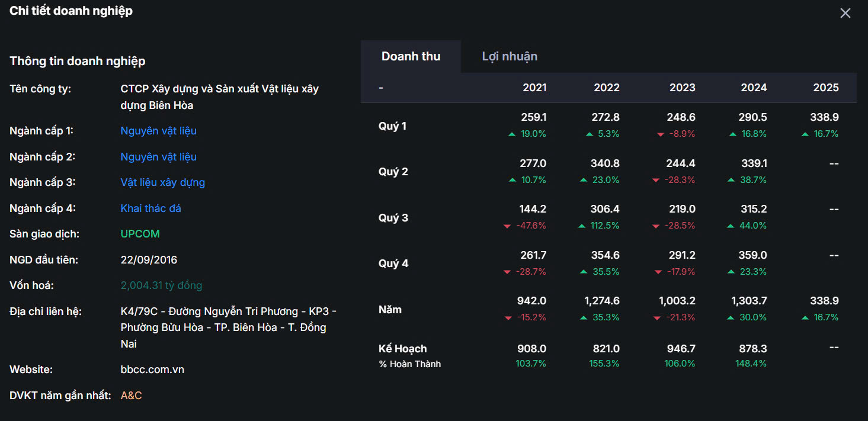
Task: Click the 2025 column header
Action: pos(825,88)
